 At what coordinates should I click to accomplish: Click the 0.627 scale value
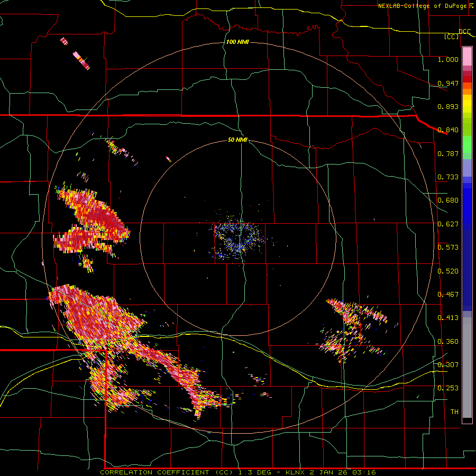pyautogui.click(x=448, y=224)
